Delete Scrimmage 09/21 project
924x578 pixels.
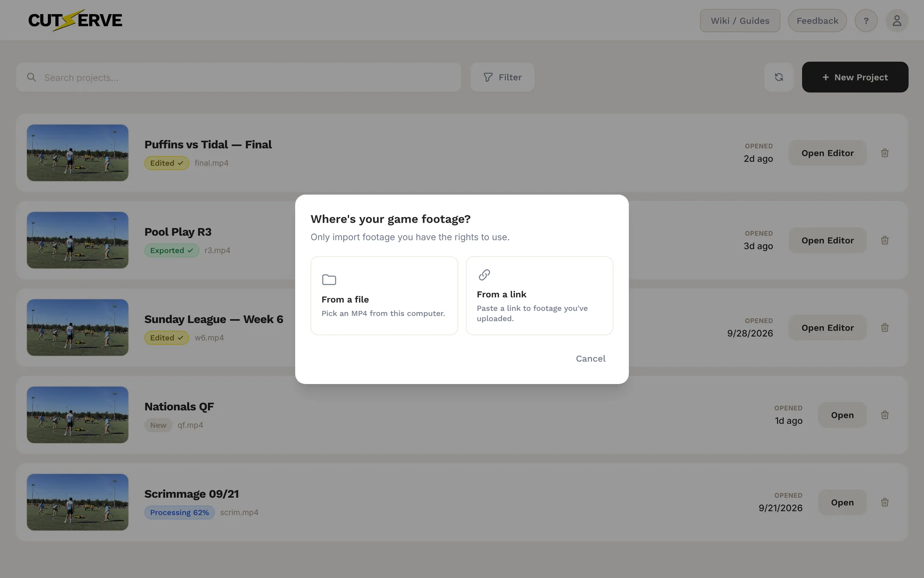click(885, 502)
